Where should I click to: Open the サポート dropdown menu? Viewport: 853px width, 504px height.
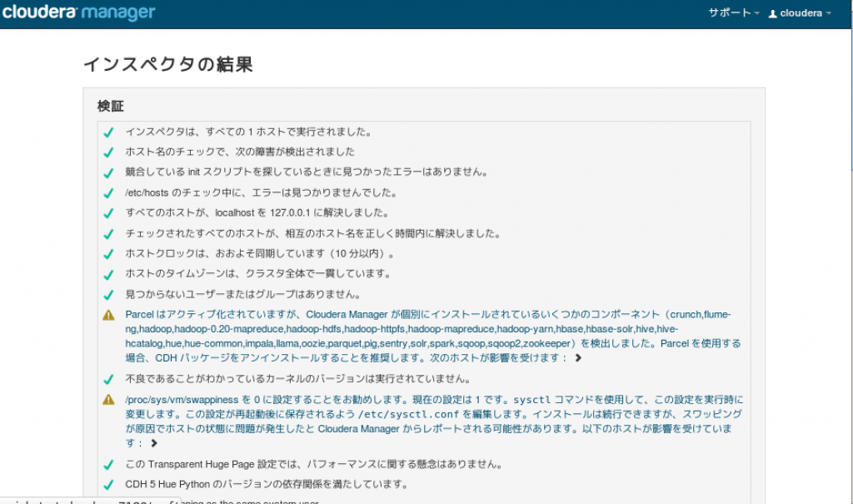click(733, 12)
